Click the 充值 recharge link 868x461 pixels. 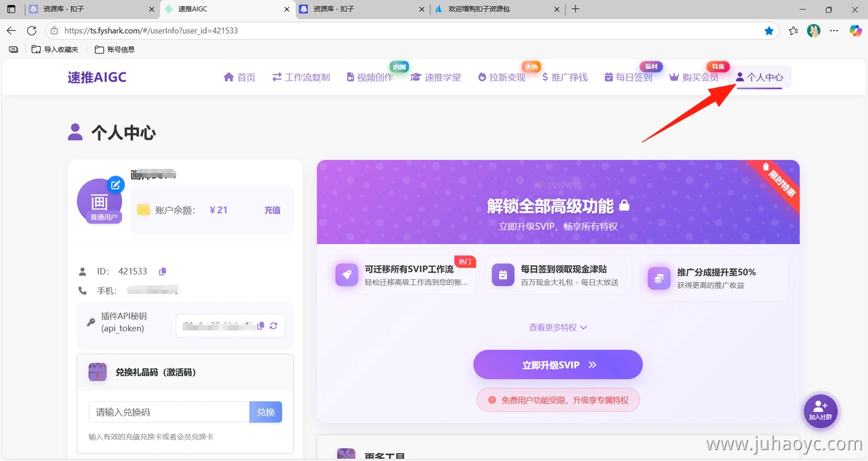(x=273, y=210)
